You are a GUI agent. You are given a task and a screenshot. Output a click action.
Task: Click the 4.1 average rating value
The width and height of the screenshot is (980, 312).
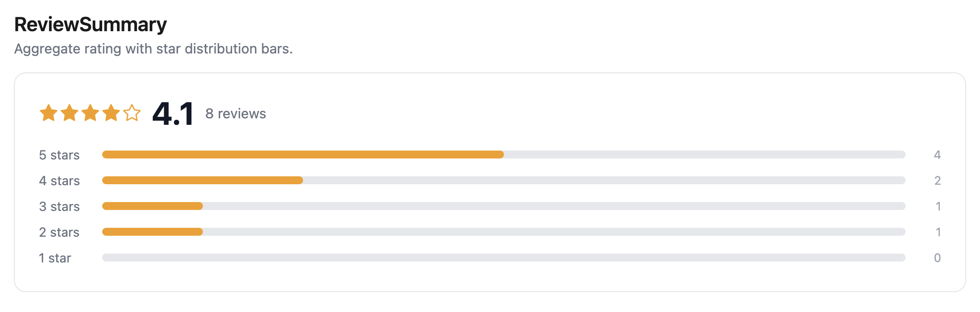173,114
